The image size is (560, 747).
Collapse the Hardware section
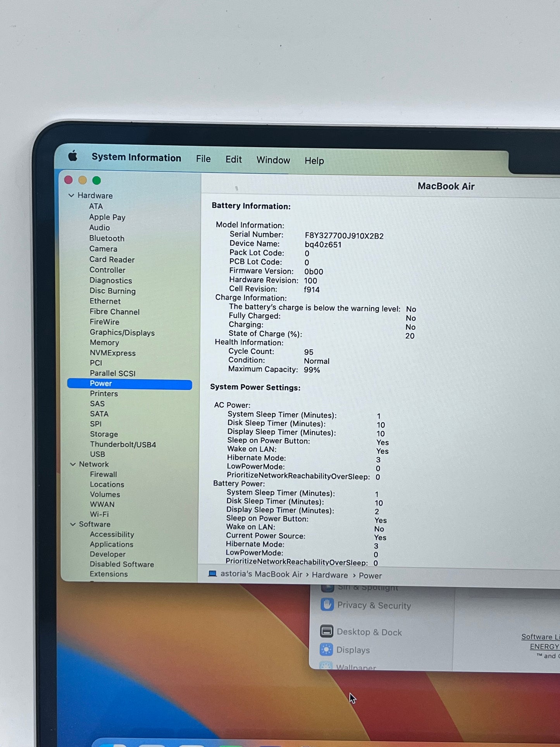[71, 195]
